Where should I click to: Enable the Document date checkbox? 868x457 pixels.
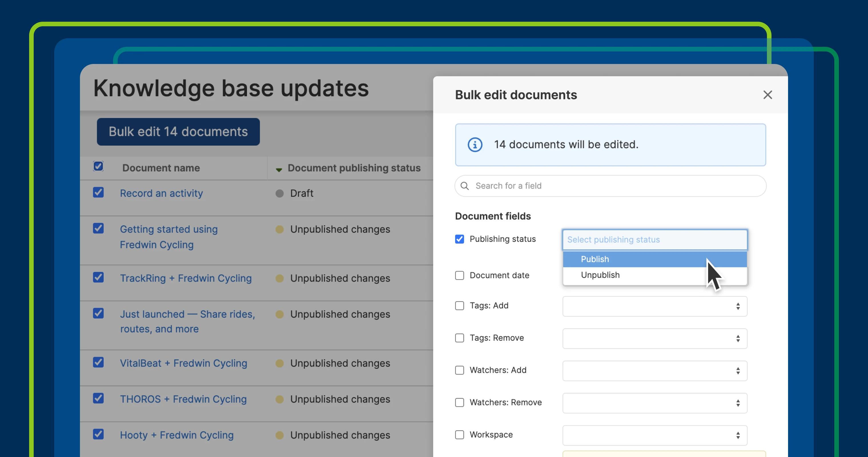(459, 275)
